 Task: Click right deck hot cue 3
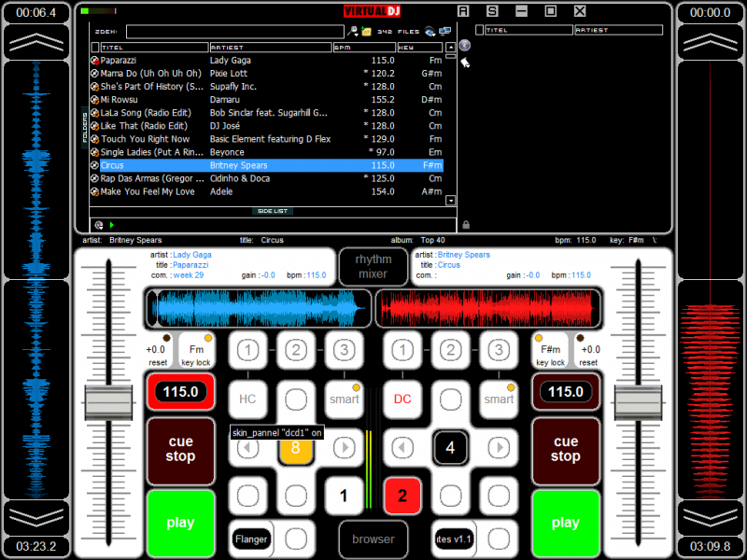pyautogui.click(x=499, y=351)
